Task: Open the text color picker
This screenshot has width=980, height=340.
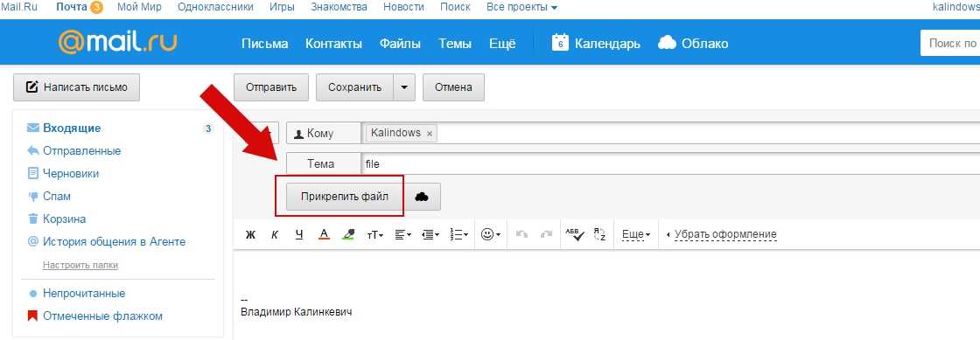Action: point(324,234)
